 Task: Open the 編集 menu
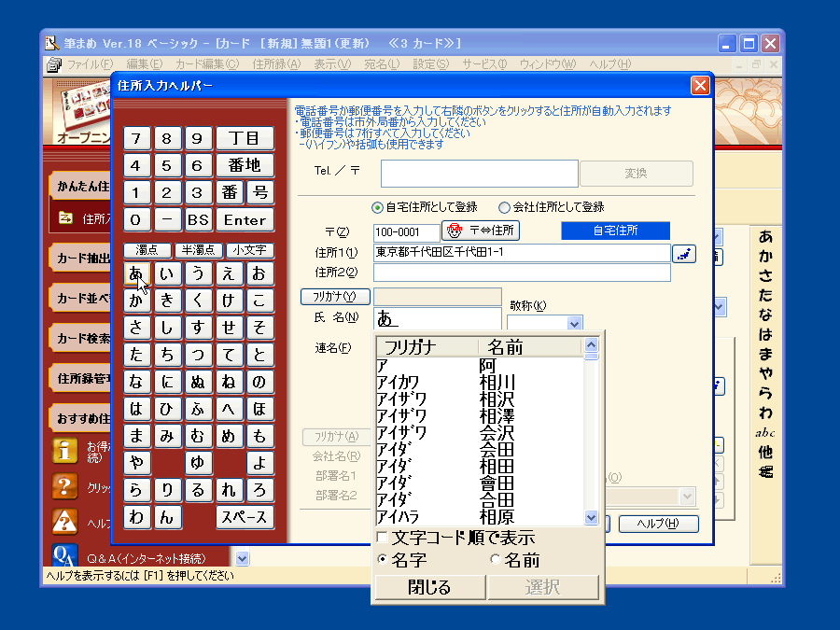click(x=144, y=64)
